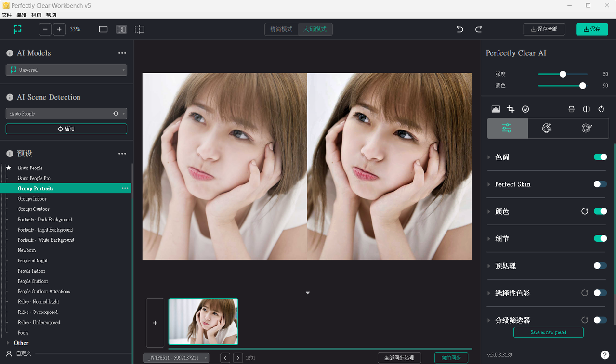Click the scene detection target icon

point(116,114)
